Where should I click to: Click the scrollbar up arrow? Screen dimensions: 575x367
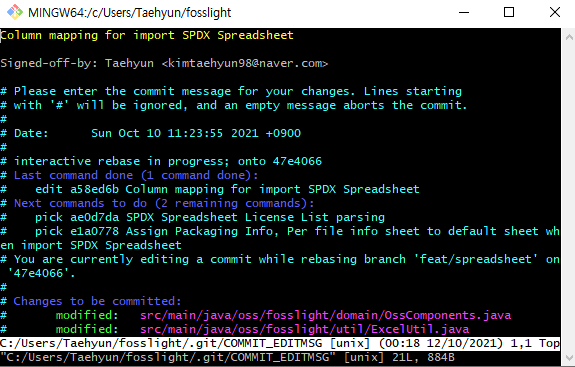click(569, 37)
